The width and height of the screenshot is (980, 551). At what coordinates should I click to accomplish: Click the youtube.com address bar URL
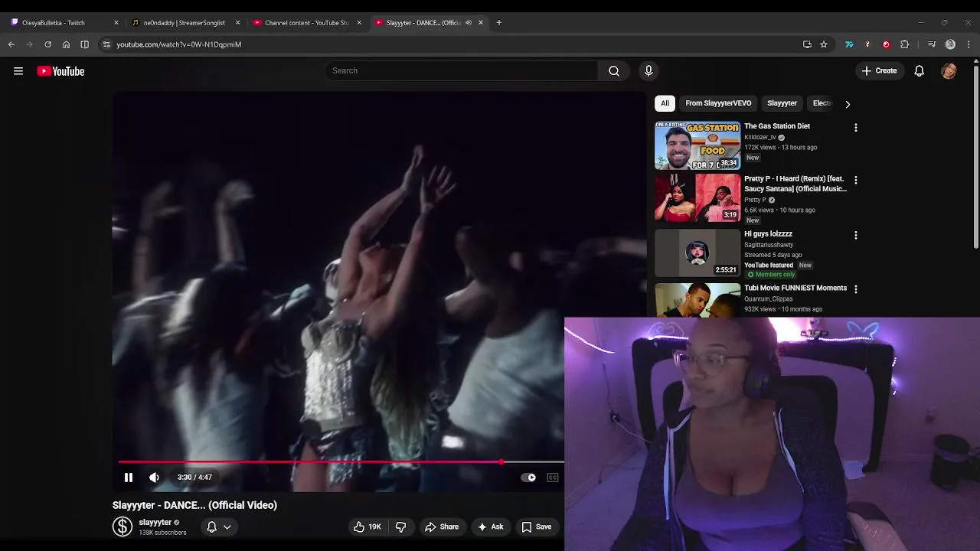pos(179,44)
